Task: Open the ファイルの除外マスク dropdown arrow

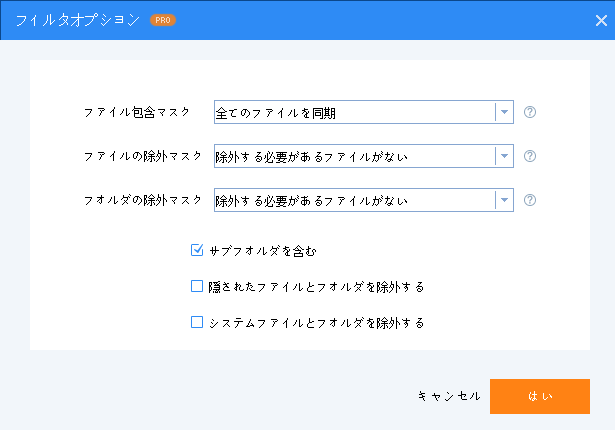Action: click(504, 156)
